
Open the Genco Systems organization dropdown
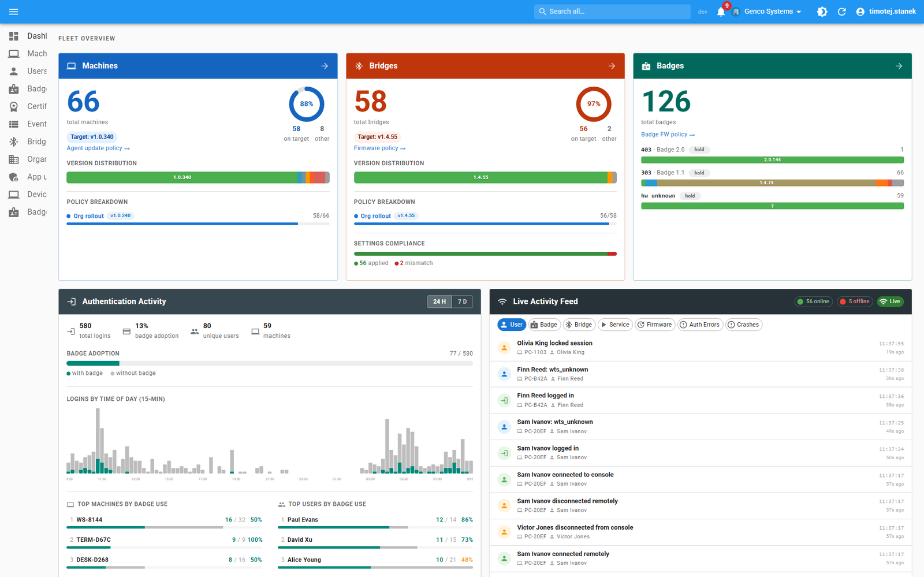[767, 12]
